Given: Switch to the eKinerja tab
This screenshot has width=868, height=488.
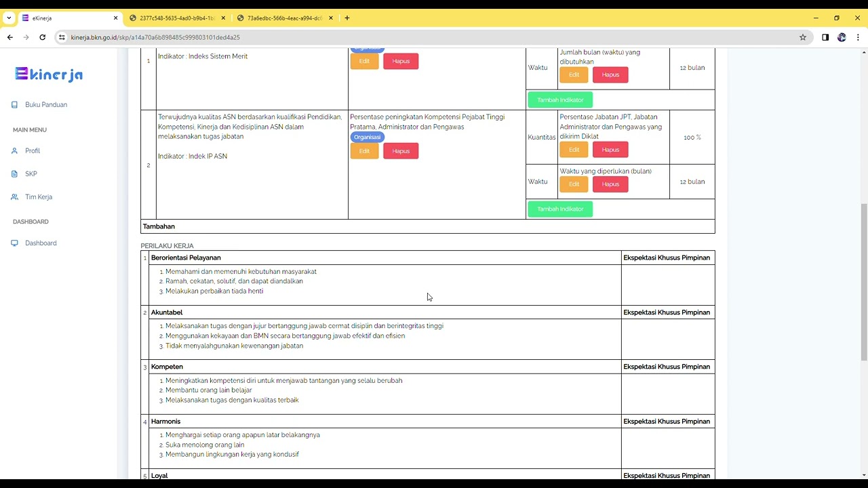Looking at the screenshot, I should [70, 18].
